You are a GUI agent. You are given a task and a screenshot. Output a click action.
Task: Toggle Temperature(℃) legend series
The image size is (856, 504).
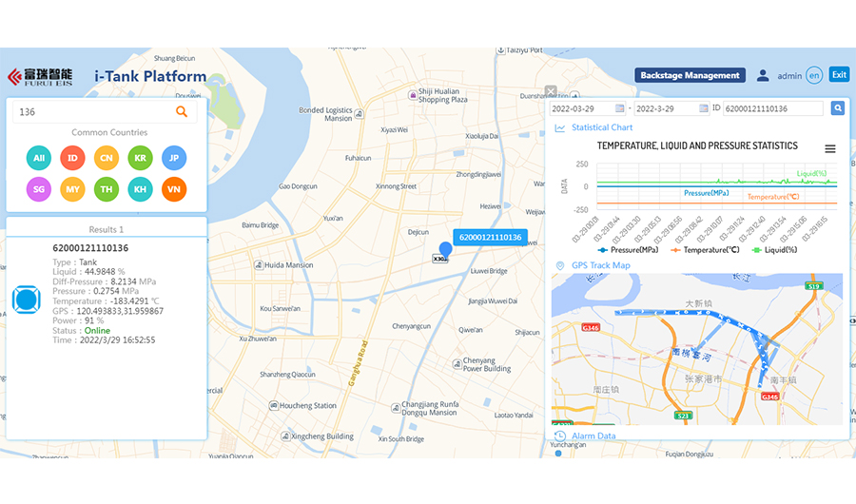coord(705,249)
